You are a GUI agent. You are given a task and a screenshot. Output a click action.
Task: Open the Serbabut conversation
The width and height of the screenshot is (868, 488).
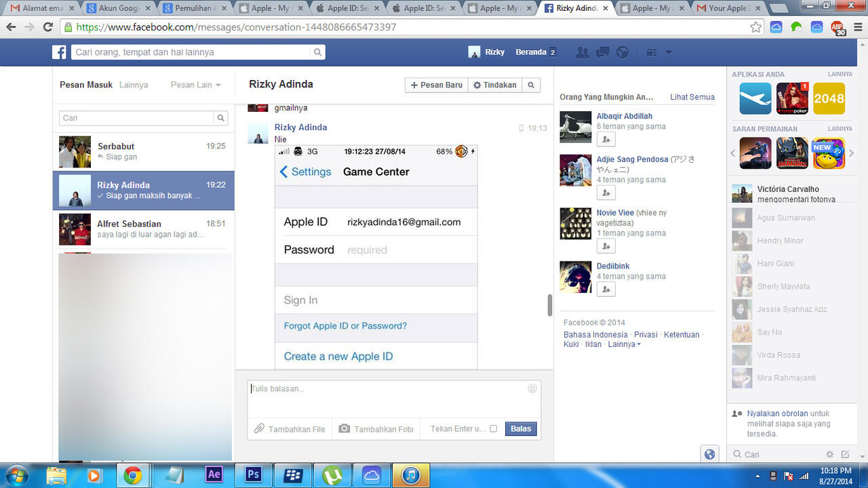pos(144,151)
